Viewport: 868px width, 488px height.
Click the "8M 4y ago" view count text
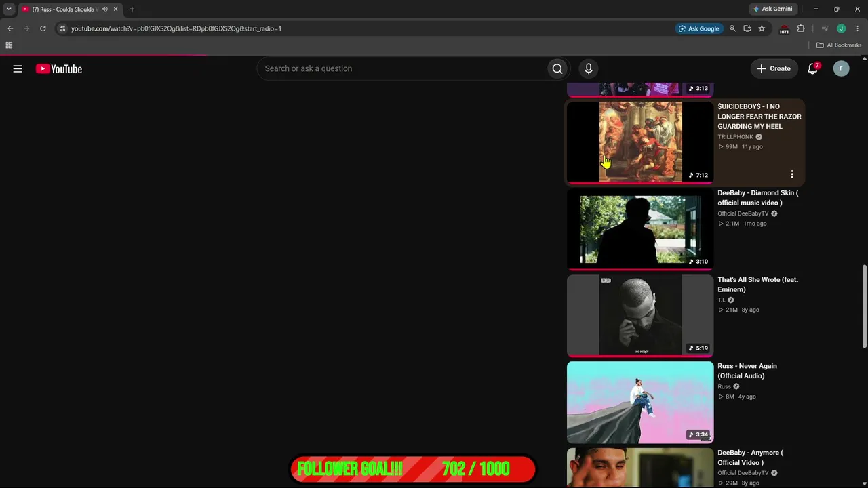(x=736, y=396)
